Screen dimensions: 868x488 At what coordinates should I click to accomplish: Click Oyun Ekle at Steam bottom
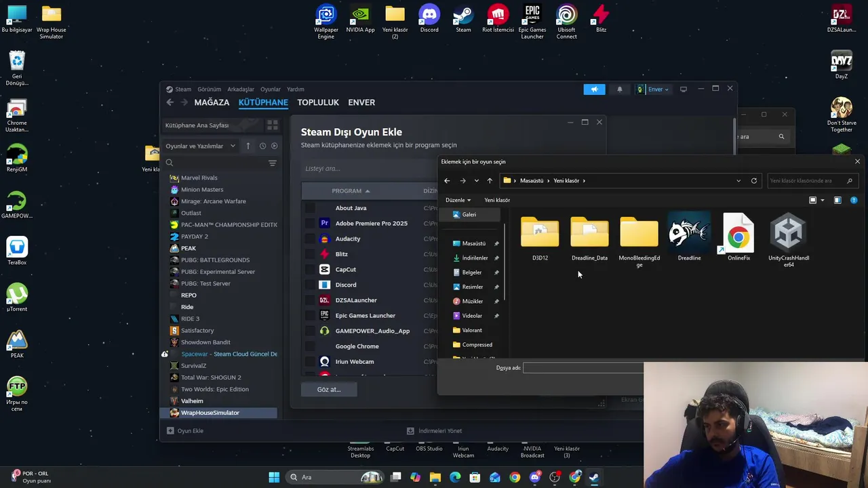click(185, 431)
